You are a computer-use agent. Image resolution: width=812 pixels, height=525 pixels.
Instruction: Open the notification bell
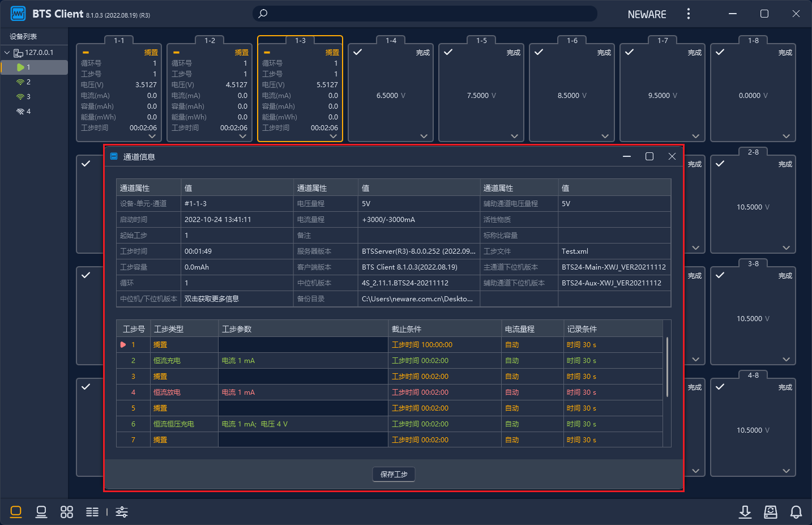point(796,512)
